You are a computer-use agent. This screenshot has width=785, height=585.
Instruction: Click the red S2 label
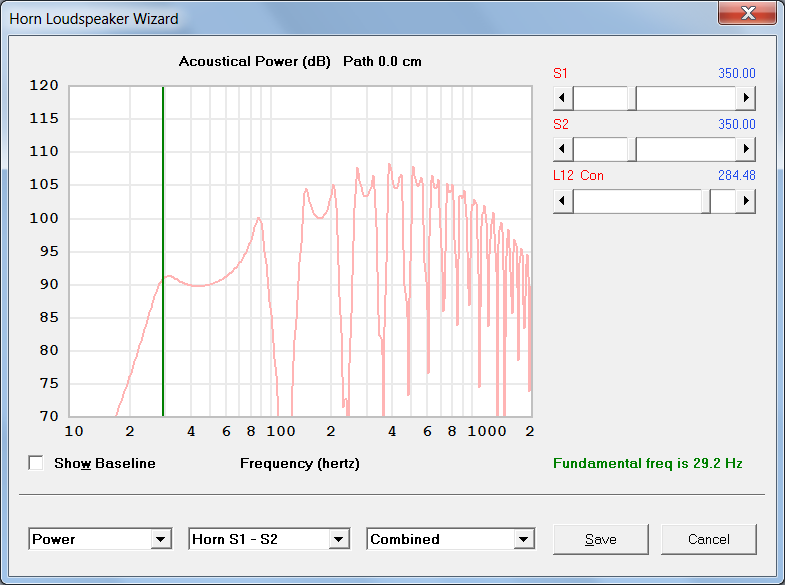561,125
